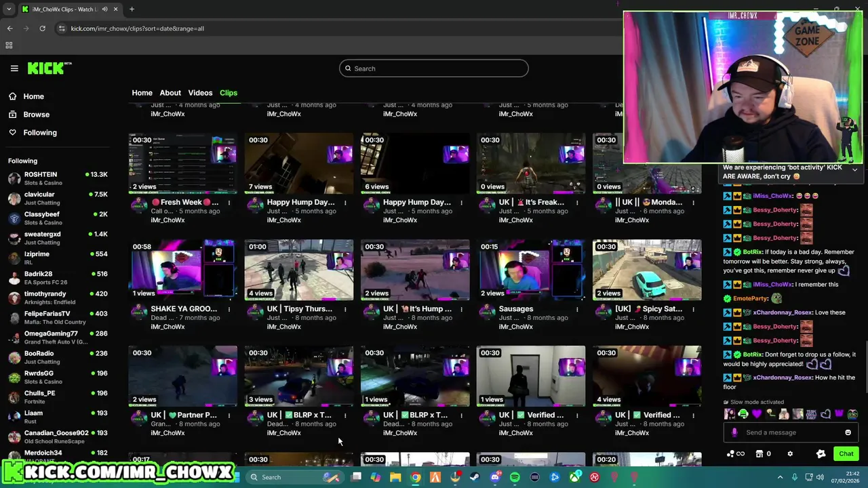Image resolution: width=868 pixels, height=488 pixels.
Task: Open Google Chrome taskbar icon
Action: [416, 477]
